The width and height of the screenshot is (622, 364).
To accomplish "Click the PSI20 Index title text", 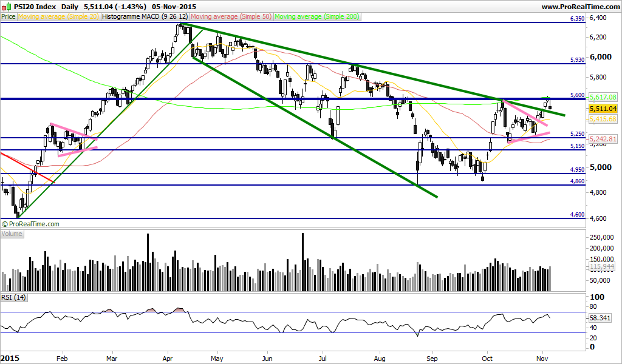I will click(x=35, y=7).
